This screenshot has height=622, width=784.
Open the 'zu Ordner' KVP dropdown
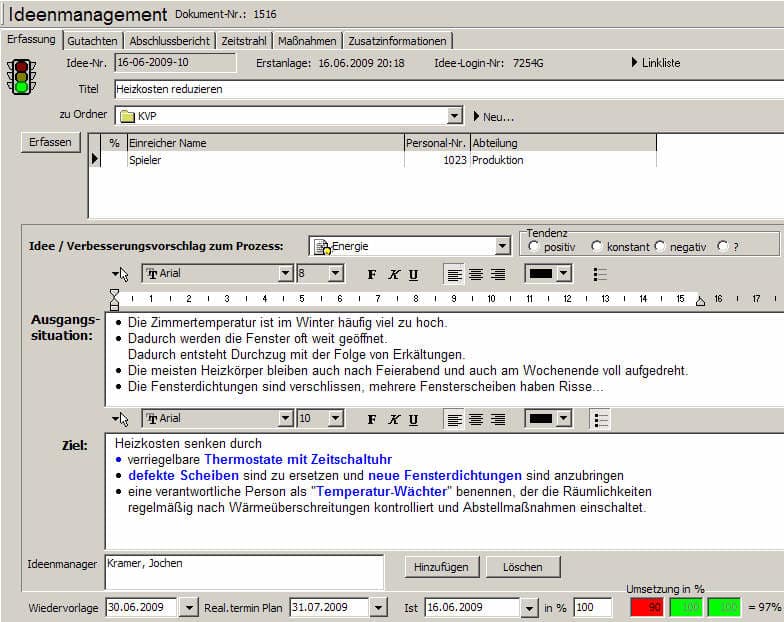click(x=455, y=116)
